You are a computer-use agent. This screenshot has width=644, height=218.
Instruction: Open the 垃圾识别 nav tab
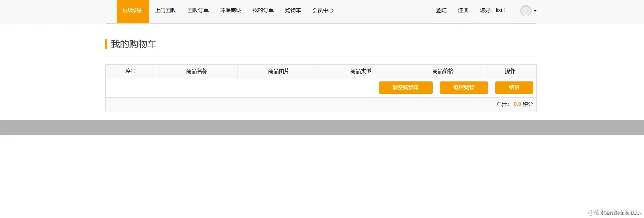click(x=133, y=11)
